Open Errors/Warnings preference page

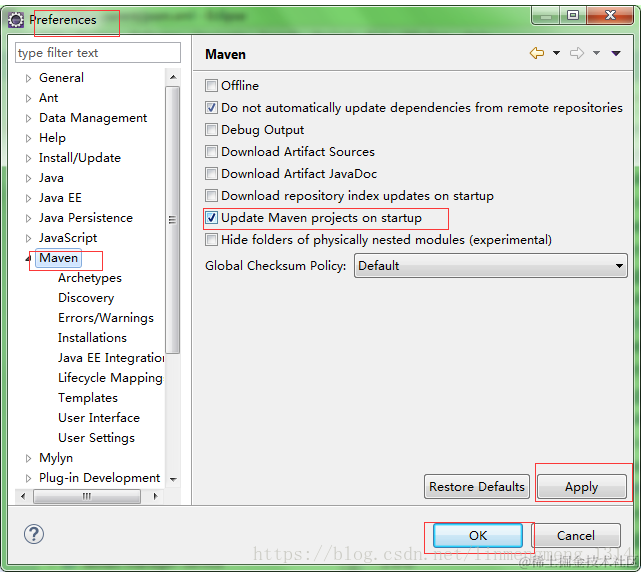pos(106,319)
